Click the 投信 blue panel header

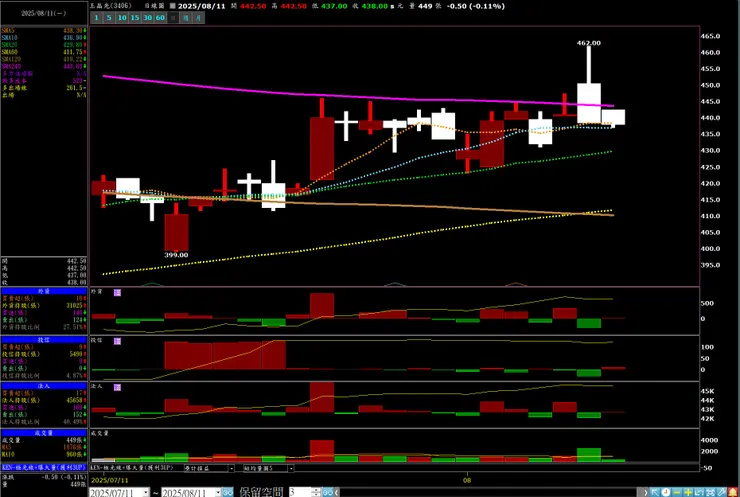pos(44,339)
